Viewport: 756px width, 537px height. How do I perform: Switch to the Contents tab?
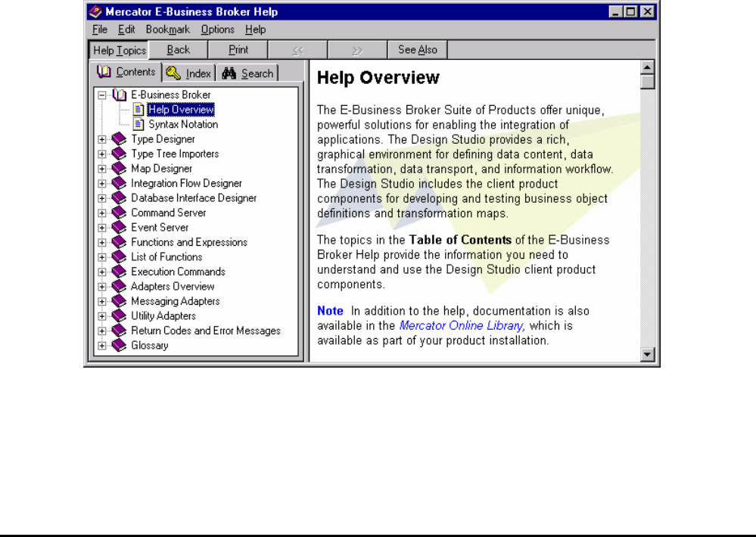click(126, 72)
